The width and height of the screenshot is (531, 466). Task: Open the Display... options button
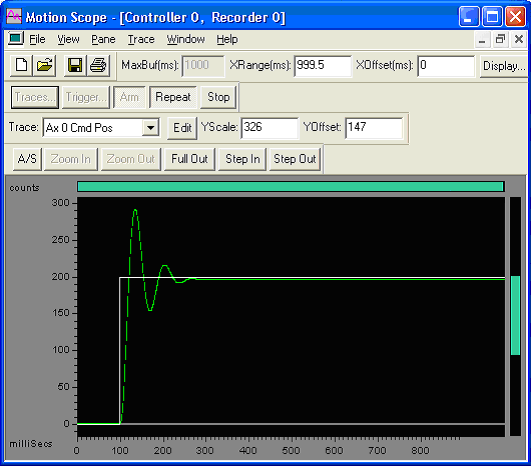click(504, 66)
